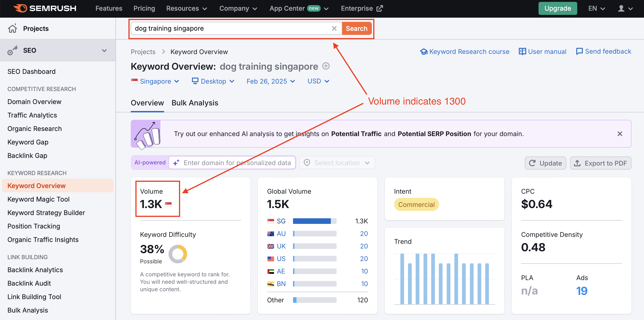Click the Keyword Magic Tool link
The height and width of the screenshot is (320, 644).
pyautogui.click(x=39, y=199)
